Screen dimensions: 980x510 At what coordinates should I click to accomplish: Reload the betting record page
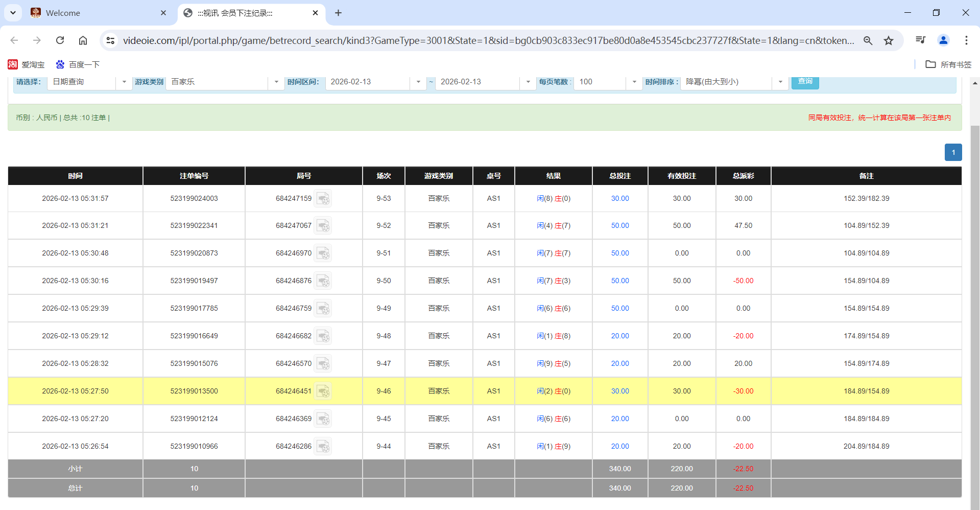pos(60,40)
